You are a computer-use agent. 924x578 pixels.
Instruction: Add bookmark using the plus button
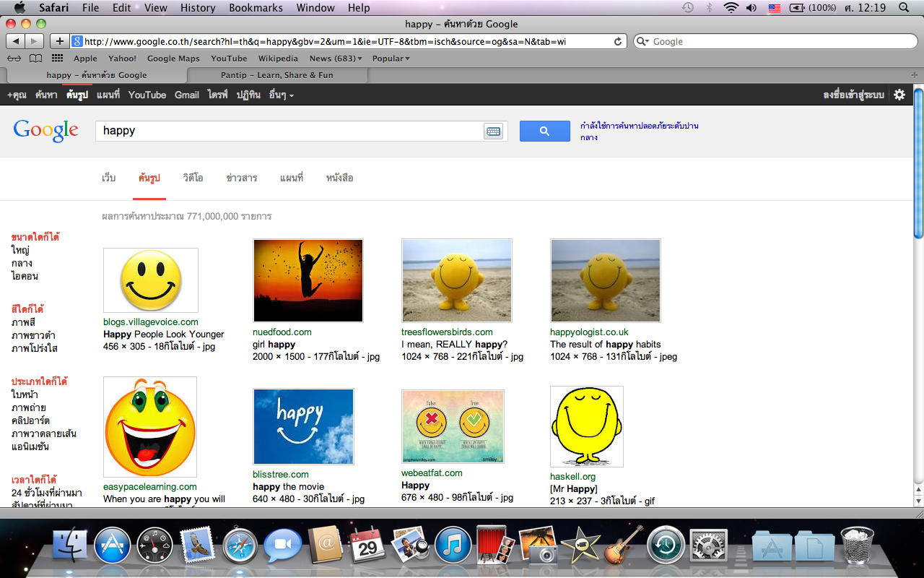[60, 42]
